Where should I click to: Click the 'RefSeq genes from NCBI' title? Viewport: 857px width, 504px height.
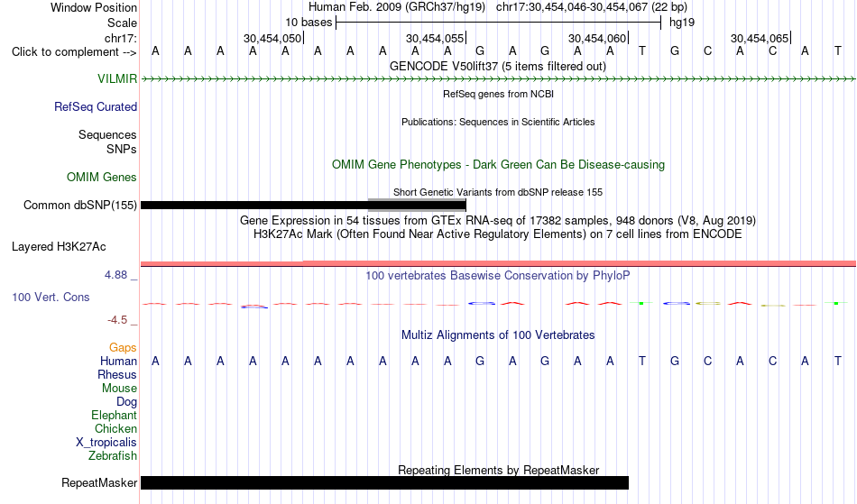coord(498,94)
